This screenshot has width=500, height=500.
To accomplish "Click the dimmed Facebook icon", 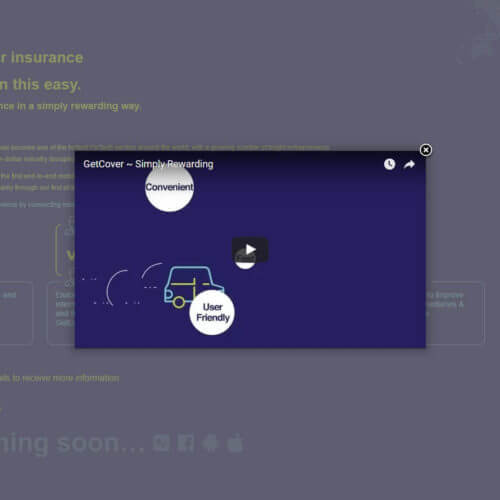I will click(x=186, y=443).
